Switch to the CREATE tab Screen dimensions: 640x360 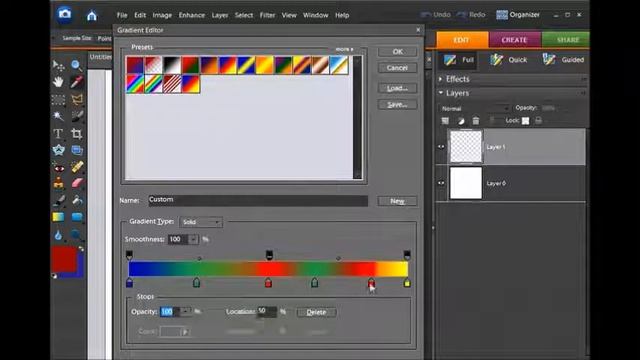[x=514, y=40]
